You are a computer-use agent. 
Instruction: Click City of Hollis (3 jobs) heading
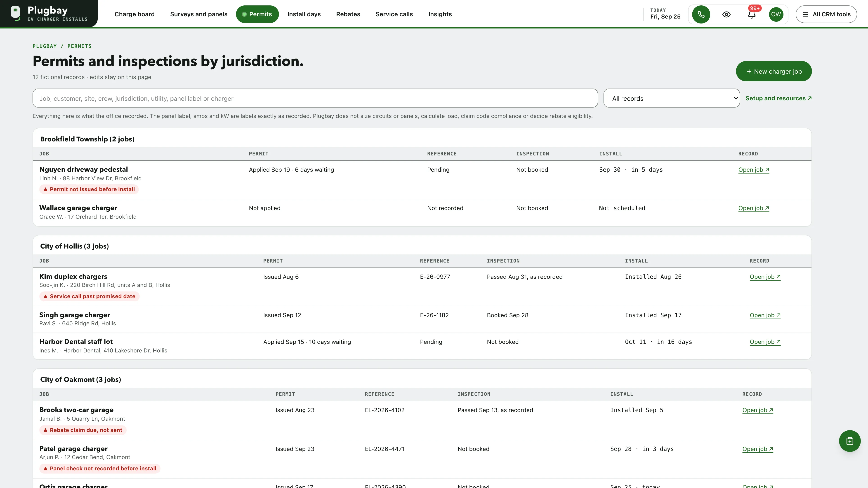click(74, 246)
